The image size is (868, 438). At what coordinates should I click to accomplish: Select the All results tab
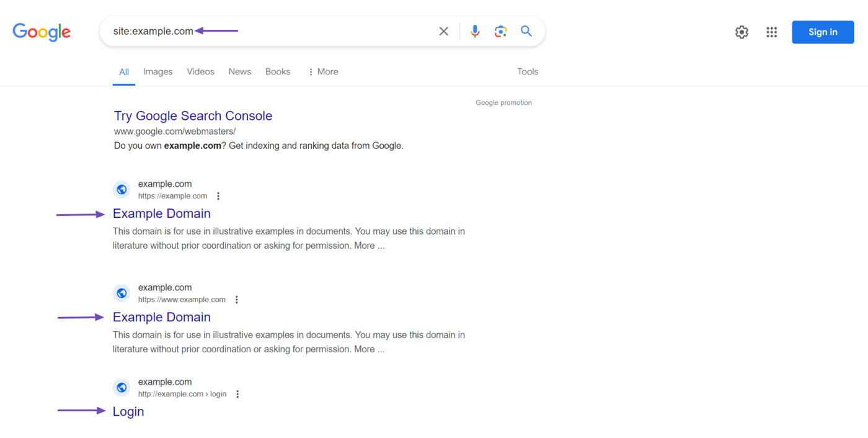124,72
